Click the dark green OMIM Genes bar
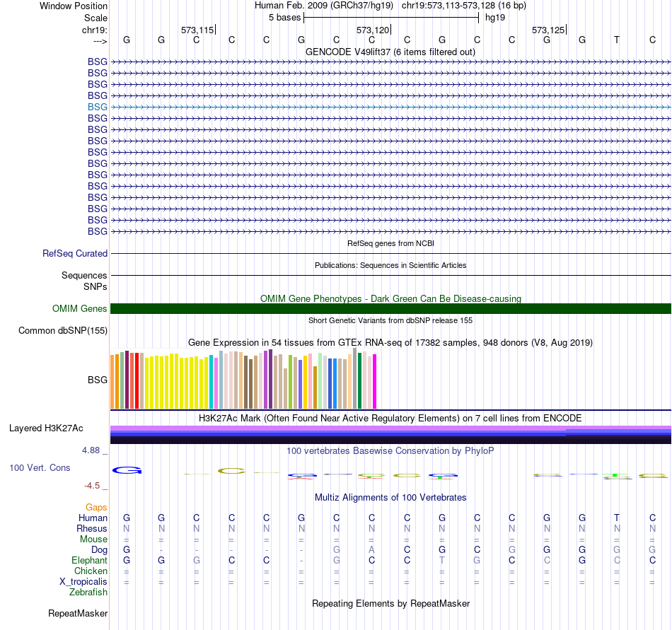The width and height of the screenshot is (672, 630). pos(390,309)
